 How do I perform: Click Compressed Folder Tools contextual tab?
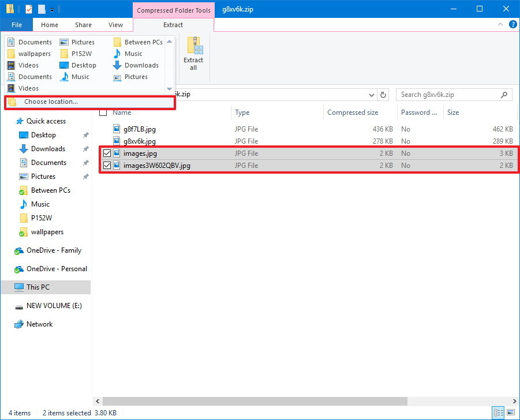[174, 10]
